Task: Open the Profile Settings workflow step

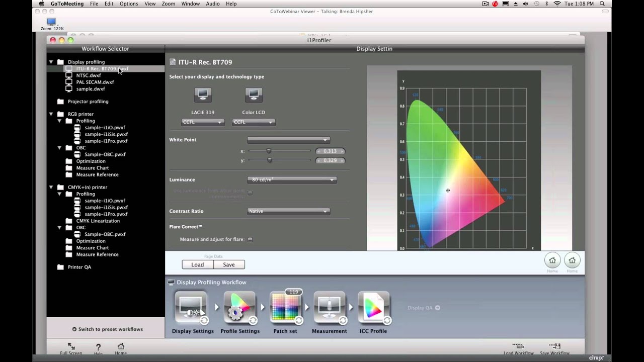Action: 239,307
